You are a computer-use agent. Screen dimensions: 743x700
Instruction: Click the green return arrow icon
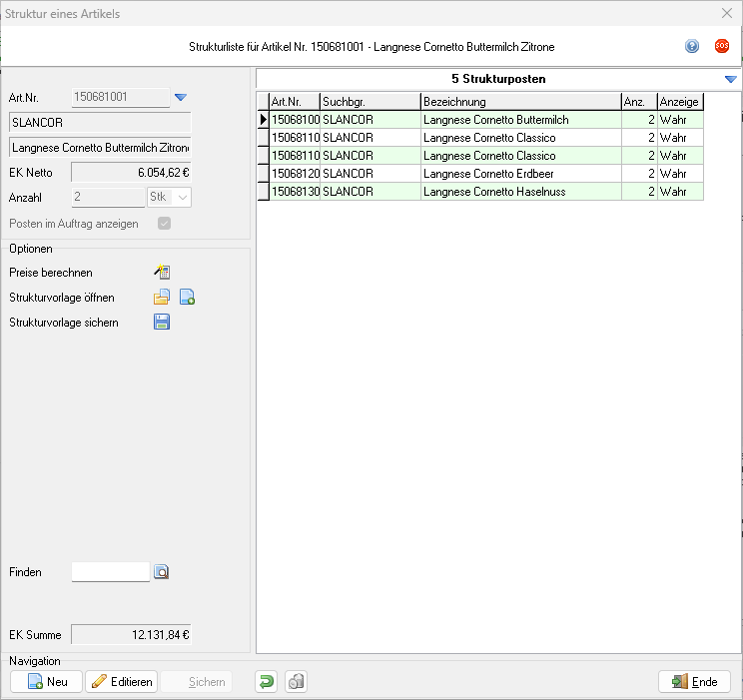point(267,682)
